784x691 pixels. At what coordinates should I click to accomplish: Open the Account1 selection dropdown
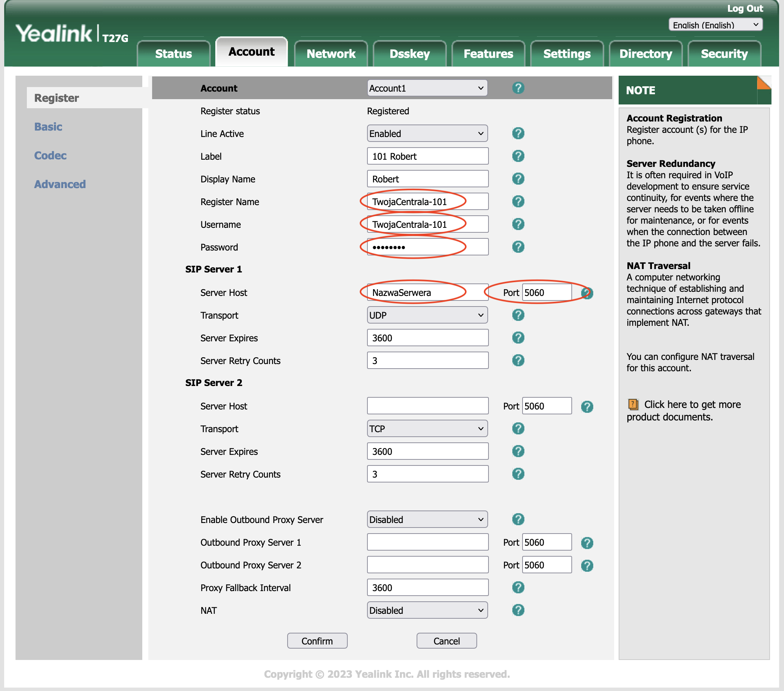tap(427, 88)
